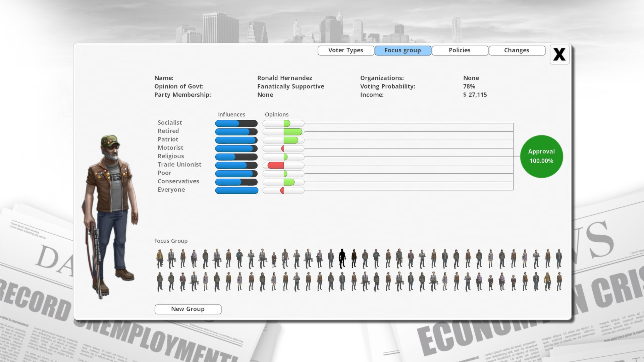Expand the Organizations dropdown
This screenshot has height=362, width=644.
(x=471, y=78)
